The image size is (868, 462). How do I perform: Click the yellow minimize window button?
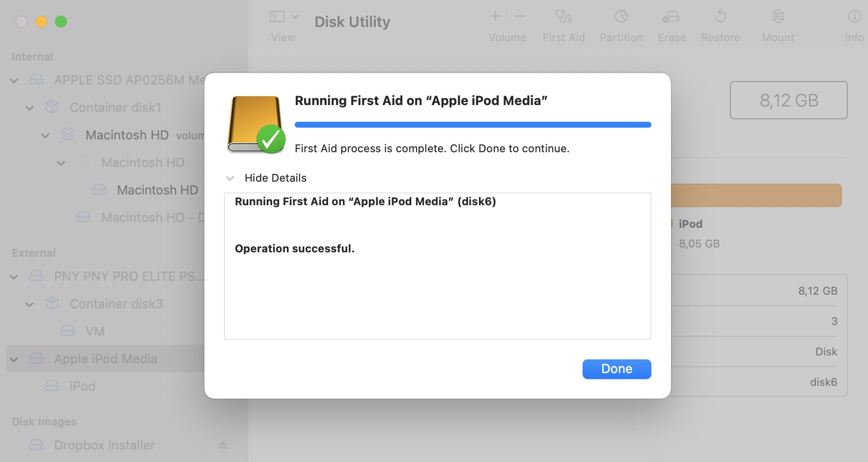[41, 22]
